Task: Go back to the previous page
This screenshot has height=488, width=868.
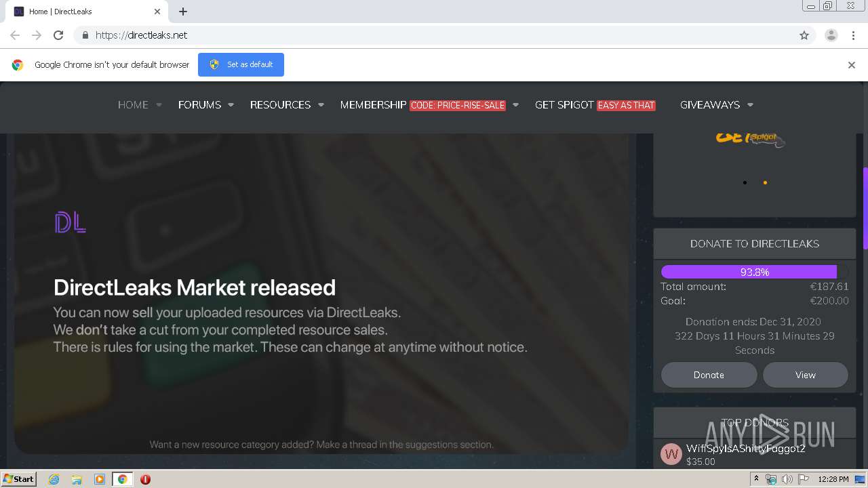Action: (x=15, y=35)
